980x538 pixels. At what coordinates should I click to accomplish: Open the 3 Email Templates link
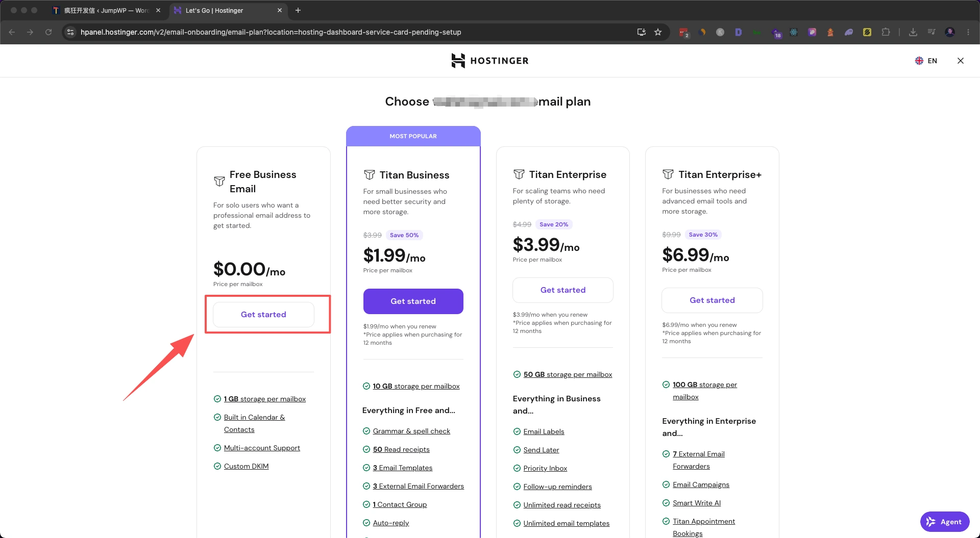(x=403, y=468)
